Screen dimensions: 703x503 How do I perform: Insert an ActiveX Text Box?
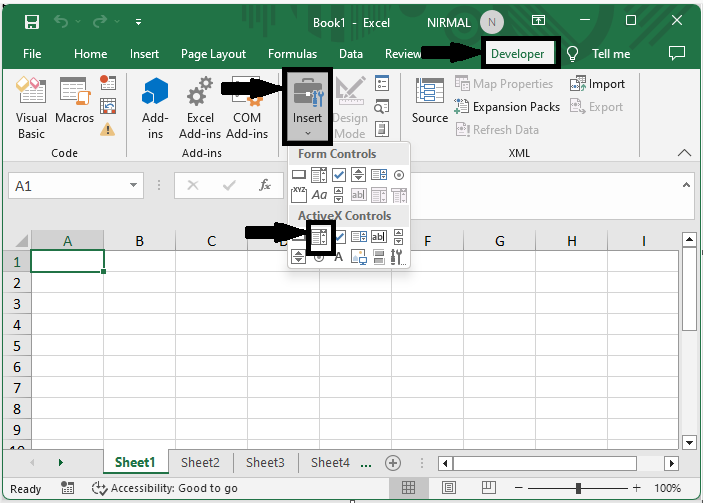(x=378, y=236)
